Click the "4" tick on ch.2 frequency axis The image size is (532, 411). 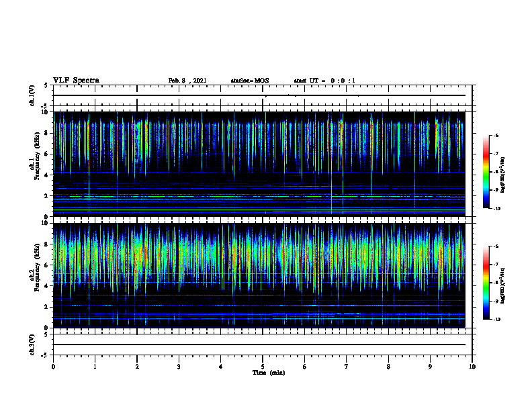(47, 286)
